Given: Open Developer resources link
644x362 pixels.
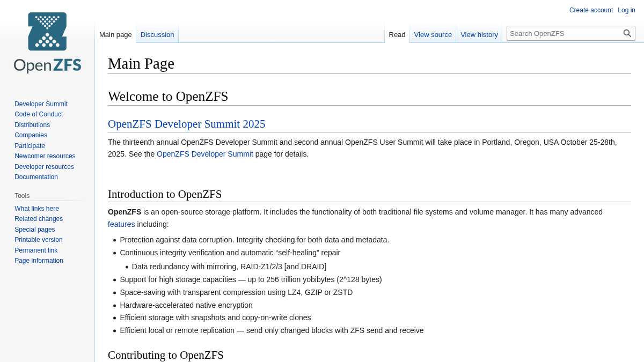Looking at the screenshot, I should 44,167.
